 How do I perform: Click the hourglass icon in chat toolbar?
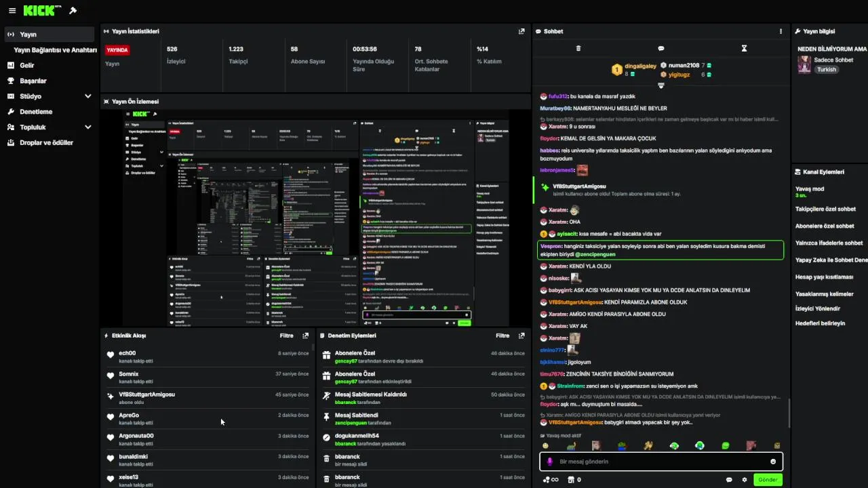coord(744,48)
